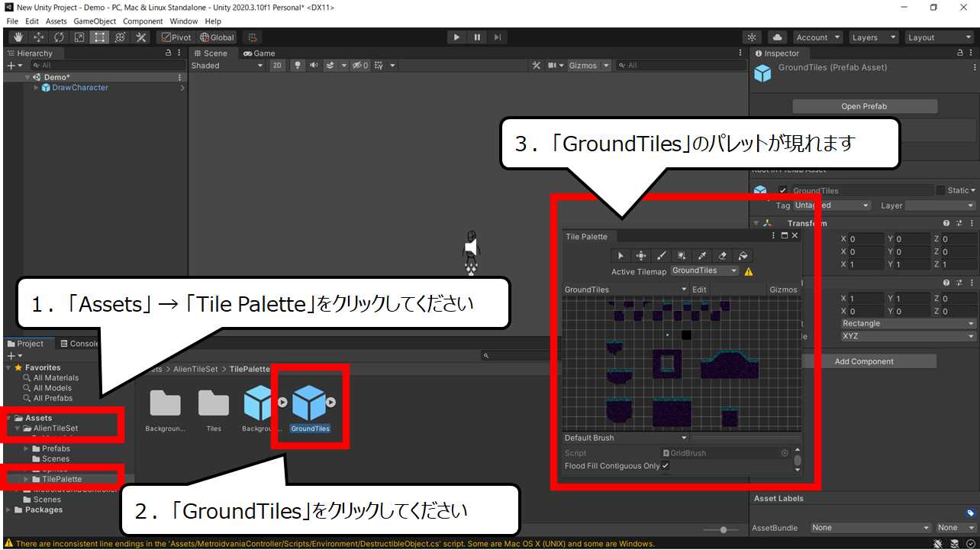
Task: Pause the scene playback
Action: pos(477,37)
